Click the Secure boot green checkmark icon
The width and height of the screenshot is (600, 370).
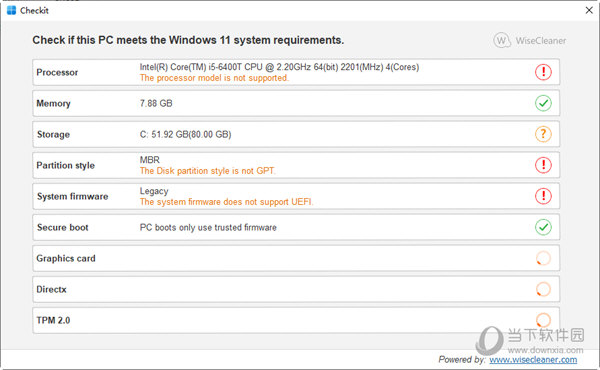pos(543,227)
